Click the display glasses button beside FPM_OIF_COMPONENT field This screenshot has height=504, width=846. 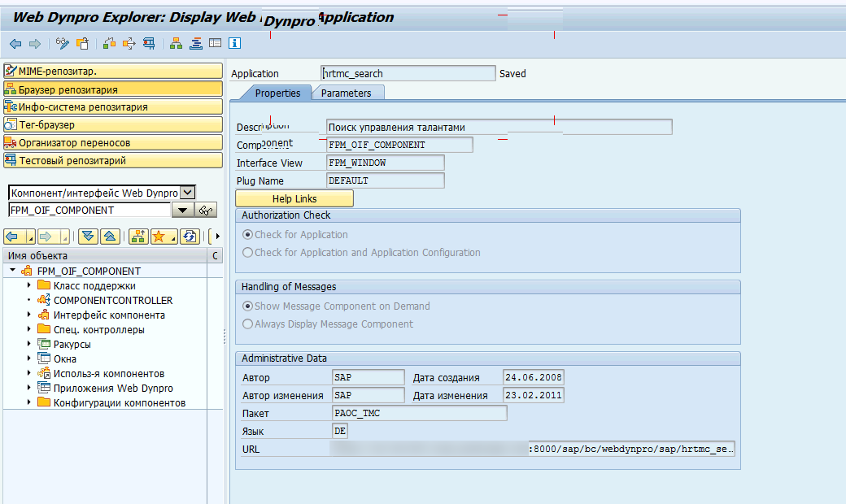coord(205,211)
